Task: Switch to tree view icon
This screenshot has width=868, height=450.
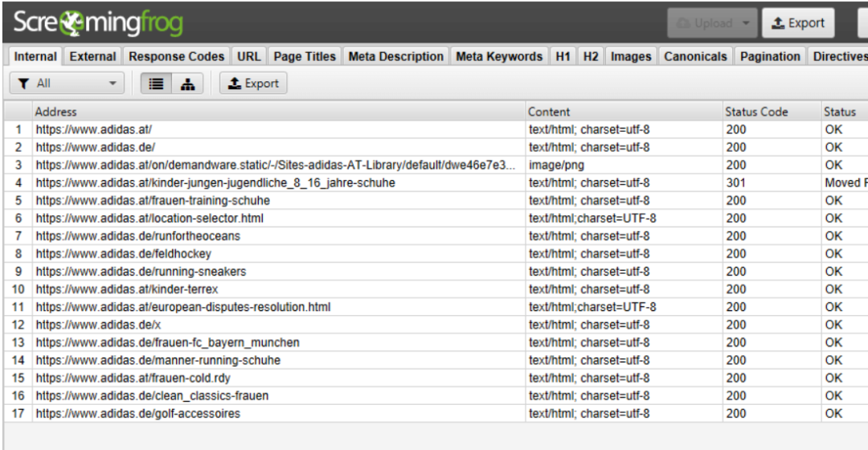Action: click(186, 84)
